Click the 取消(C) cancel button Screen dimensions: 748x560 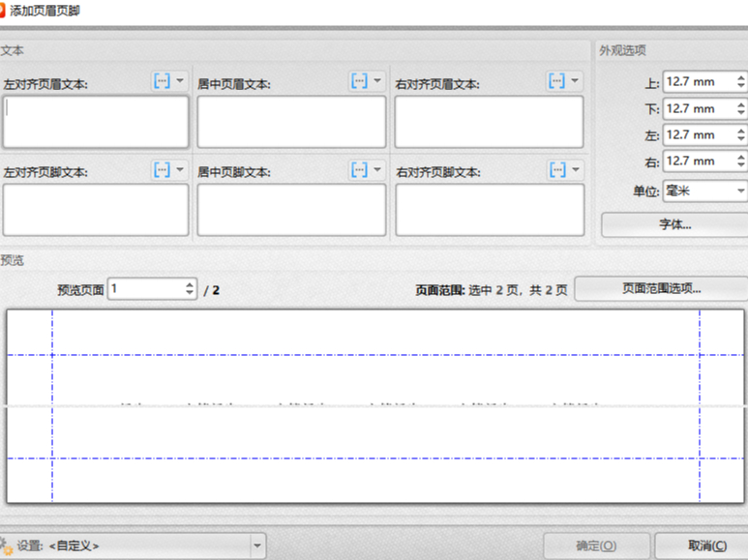(x=702, y=545)
